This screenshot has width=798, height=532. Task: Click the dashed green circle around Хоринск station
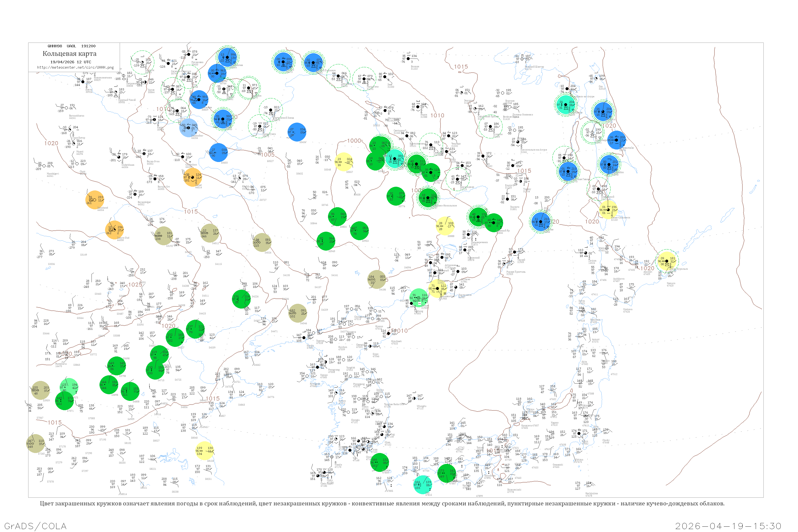143,63
